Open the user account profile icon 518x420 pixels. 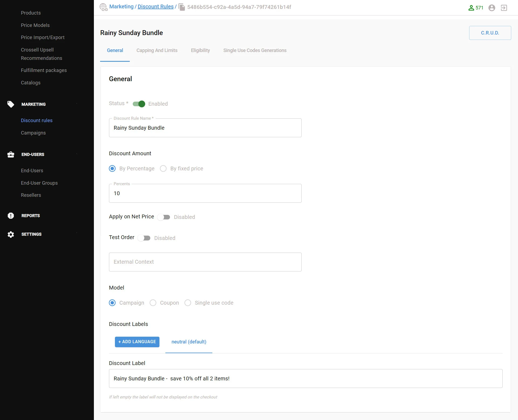(492, 8)
